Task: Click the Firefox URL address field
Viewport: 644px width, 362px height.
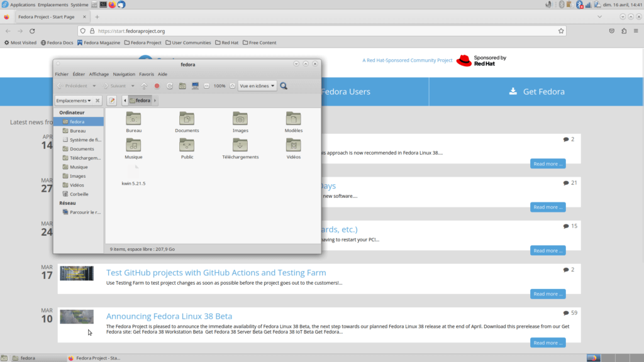Action: (x=322, y=31)
